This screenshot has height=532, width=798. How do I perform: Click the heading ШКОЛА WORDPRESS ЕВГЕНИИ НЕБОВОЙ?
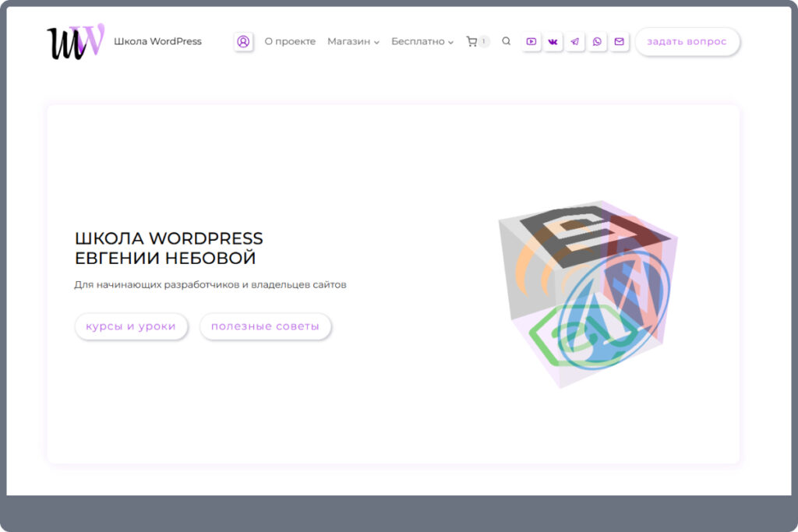(168, 248)
